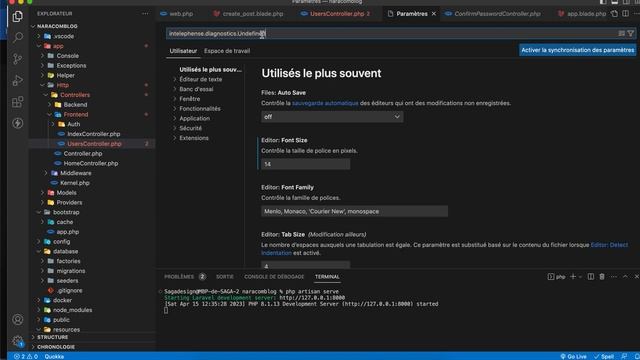Split the terminal panel
640x360 pixels.
(591, 277)
